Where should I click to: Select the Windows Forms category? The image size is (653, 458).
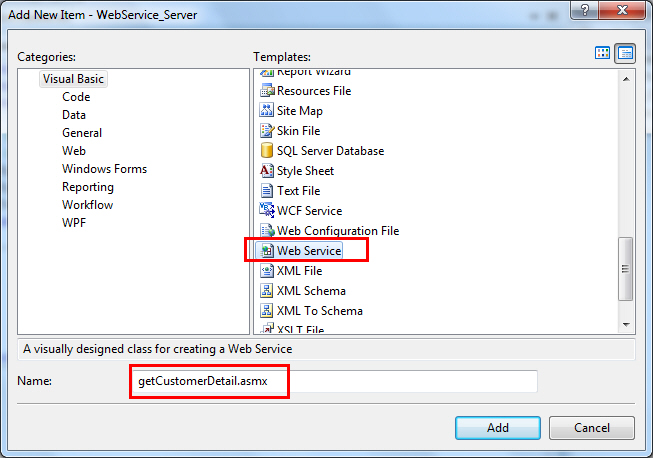(105, 169)
